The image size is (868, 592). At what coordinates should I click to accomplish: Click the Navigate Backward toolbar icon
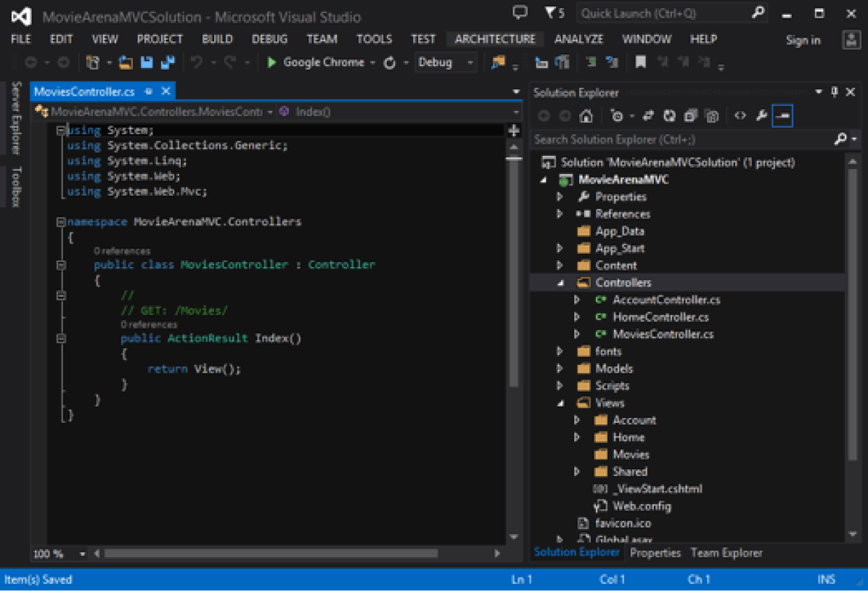pos(31,62)
